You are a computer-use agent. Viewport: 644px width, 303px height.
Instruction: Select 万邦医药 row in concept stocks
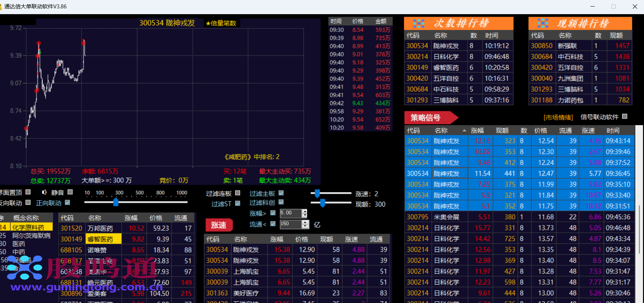point(126,228)
